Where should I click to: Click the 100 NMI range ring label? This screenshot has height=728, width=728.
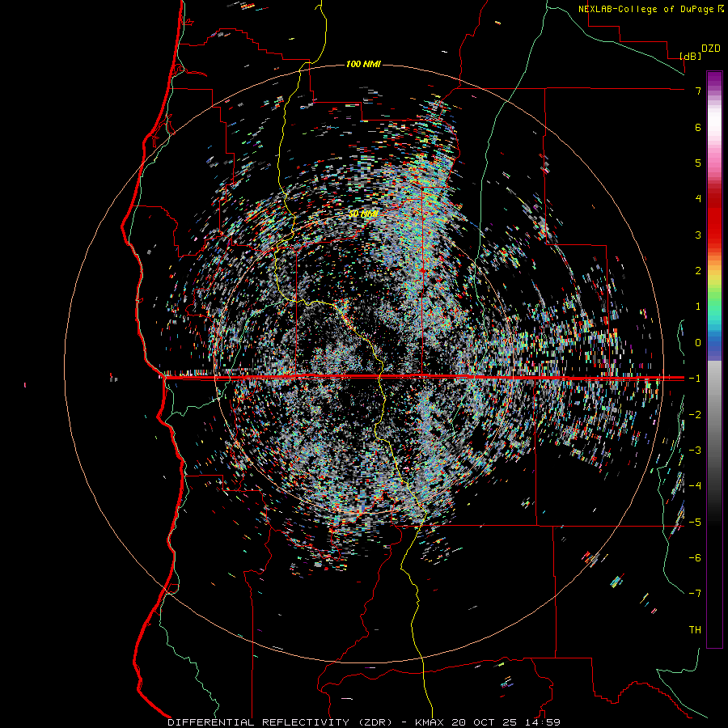click(363, 64)
